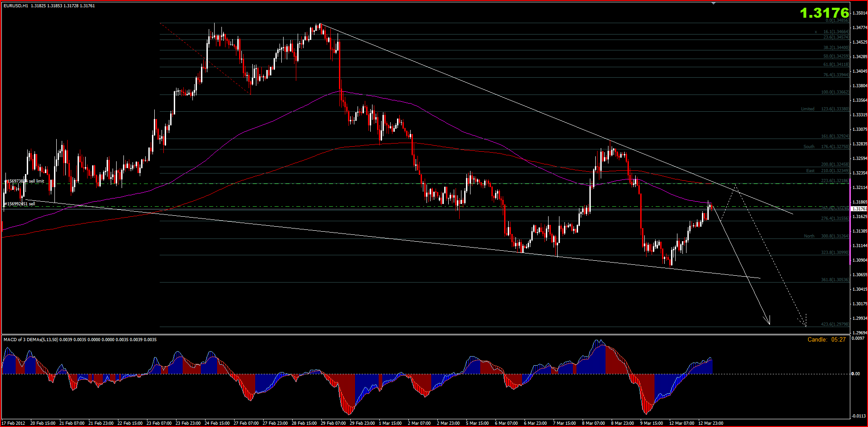The image size is (868, 427).
Task: Click the 1.30419 price axis label
Action: point(860,289)
